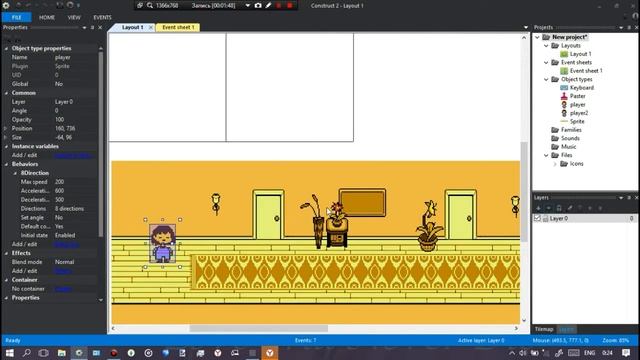Image resolution: width=640 pixels, height=360 pixels.
Task: Collapse the Instance variables section
Action: click(x=6, y=147)
